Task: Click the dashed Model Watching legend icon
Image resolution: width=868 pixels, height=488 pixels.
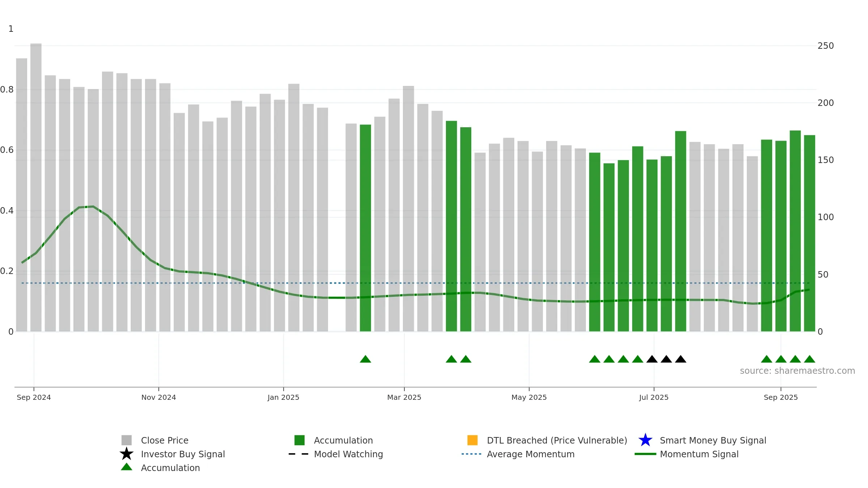Action: point(298,454)
